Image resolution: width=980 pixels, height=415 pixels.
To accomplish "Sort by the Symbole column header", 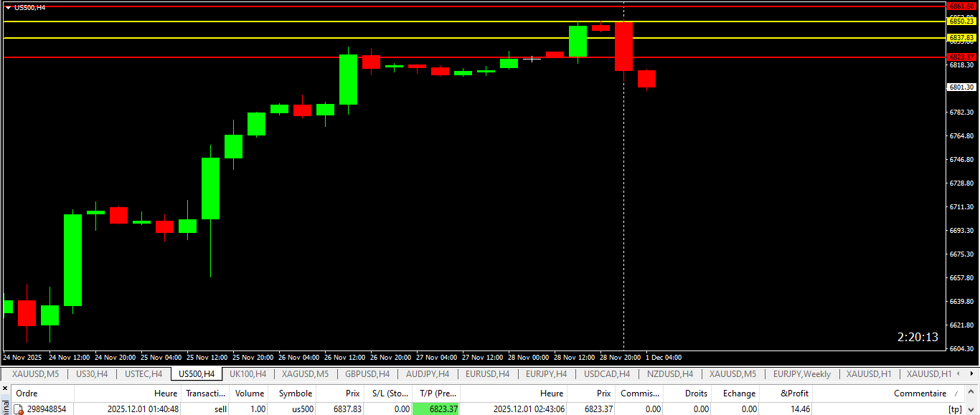I will pos(293,393).
